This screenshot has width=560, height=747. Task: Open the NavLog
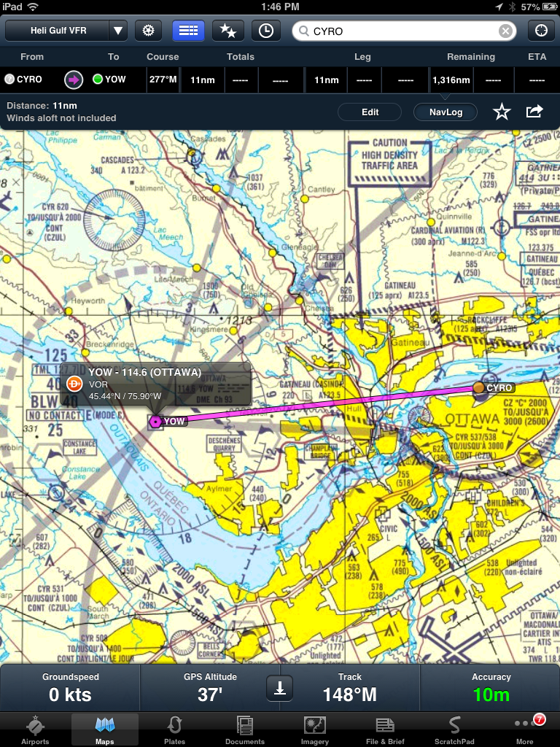[446, 112]
